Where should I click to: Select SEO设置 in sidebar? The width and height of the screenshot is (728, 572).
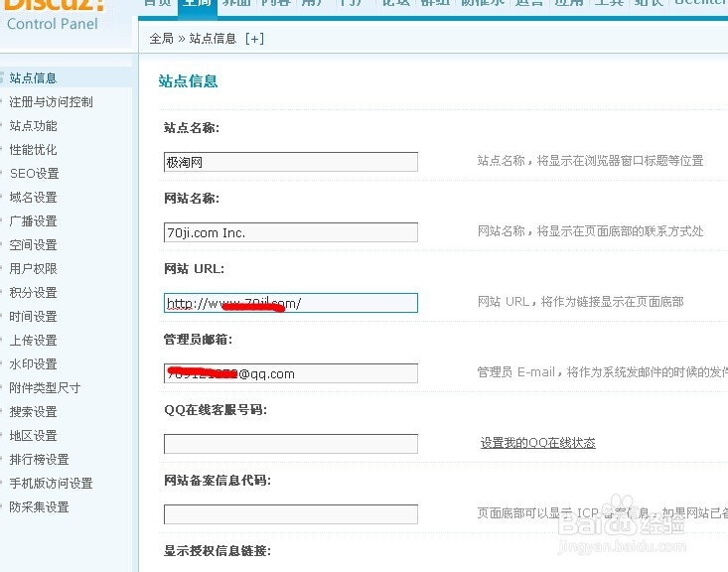click(35, 174)
